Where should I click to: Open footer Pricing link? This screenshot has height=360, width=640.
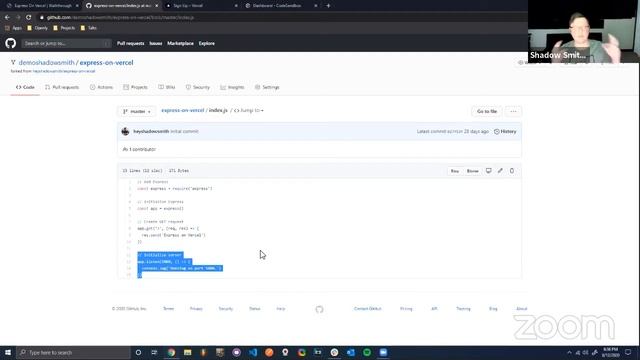pyautogui.click(x=406, y=309)
